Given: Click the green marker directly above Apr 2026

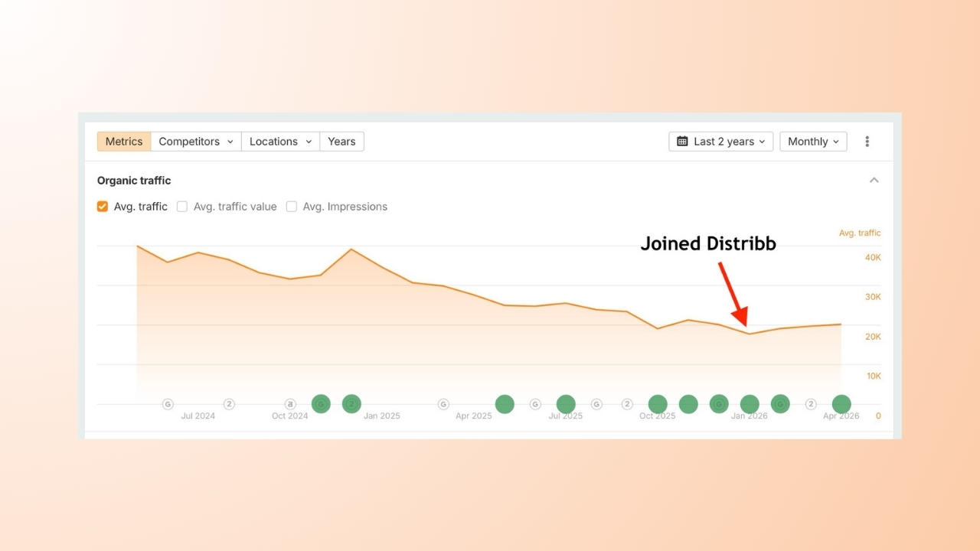Looking at the screenshot, I should pyautogui.click(x=841, y=404).
